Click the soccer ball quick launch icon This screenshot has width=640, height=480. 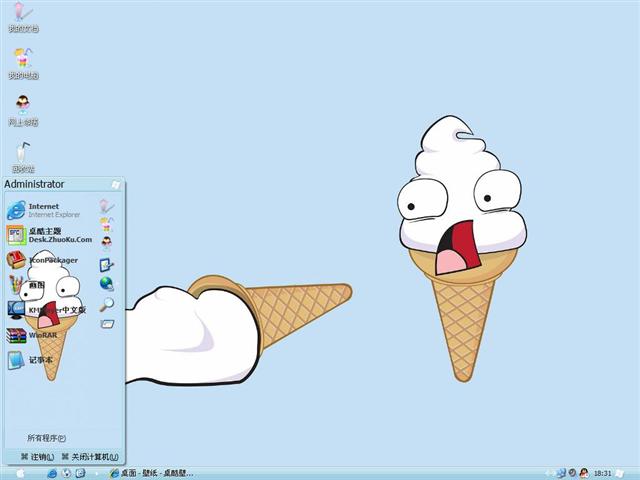click(66, 473)
